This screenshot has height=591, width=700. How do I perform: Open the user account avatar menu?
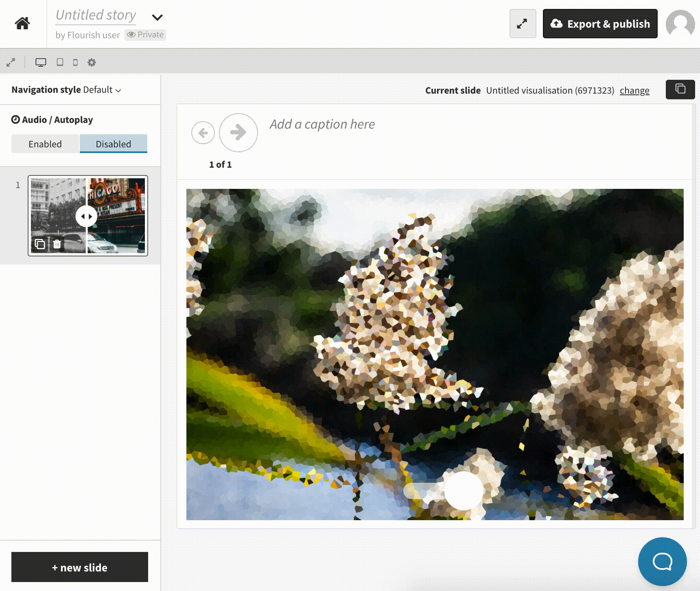[680, 24]
